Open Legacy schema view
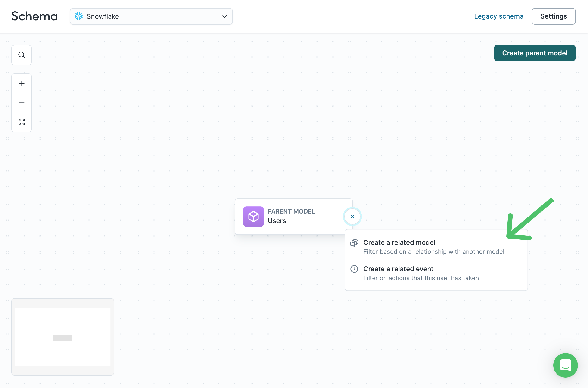588x388 pixels. click(498, 16)
